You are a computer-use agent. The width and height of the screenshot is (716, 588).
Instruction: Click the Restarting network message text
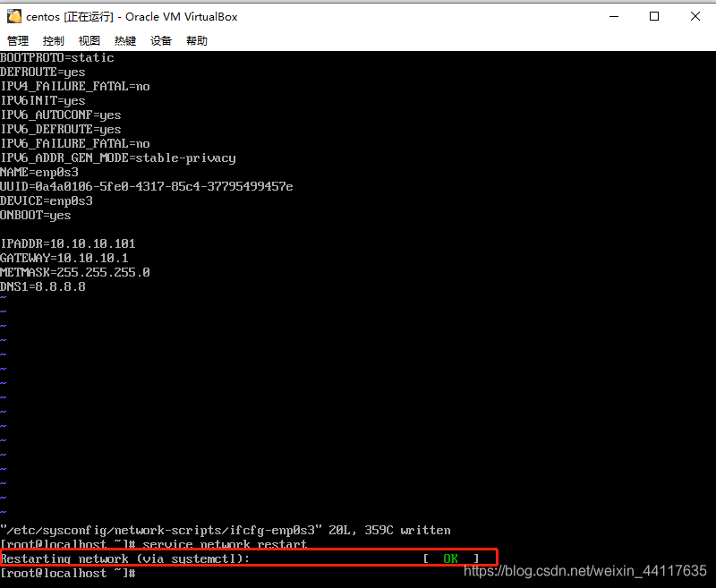[125, 558]
